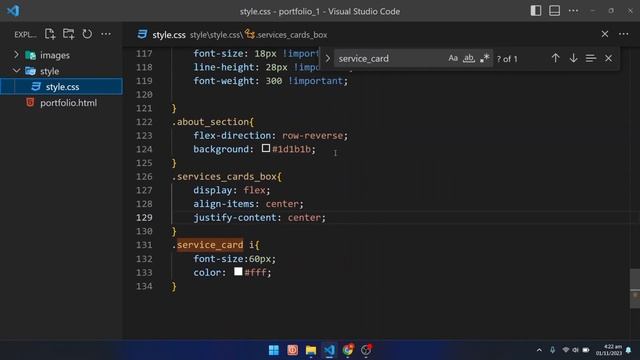Screen dimensions: 640x360
Task: Click the VS Code logo icon
Action: 13,11
